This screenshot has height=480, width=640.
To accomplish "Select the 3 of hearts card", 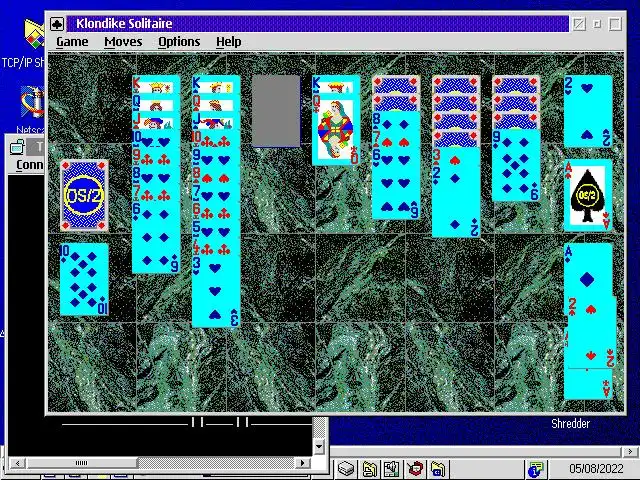I will pos(456,157).
